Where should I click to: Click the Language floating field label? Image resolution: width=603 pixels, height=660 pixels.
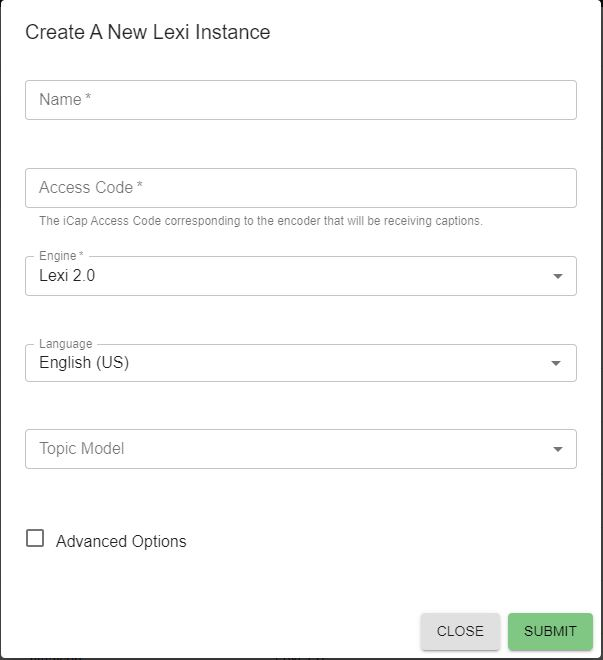[x=65, y=344]
